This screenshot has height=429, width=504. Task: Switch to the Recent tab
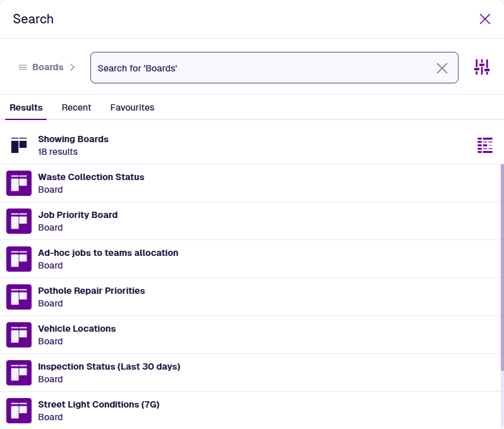pos(76,107)
